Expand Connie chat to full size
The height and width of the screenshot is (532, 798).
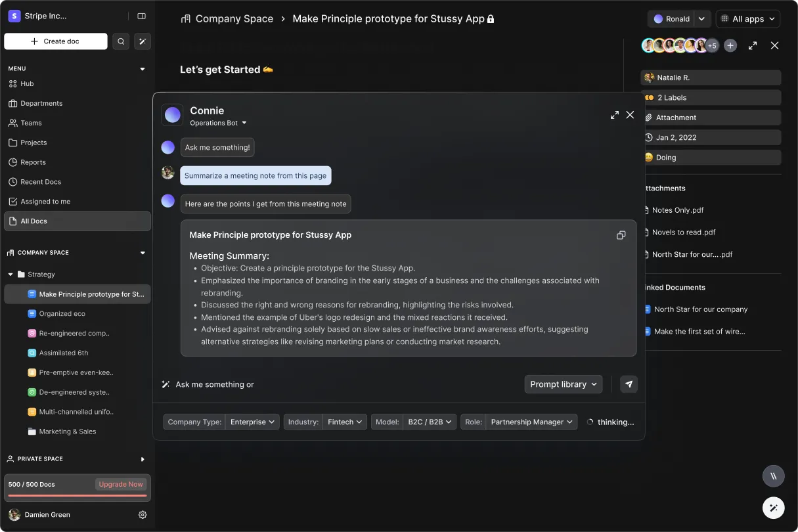tap(614, 115)
